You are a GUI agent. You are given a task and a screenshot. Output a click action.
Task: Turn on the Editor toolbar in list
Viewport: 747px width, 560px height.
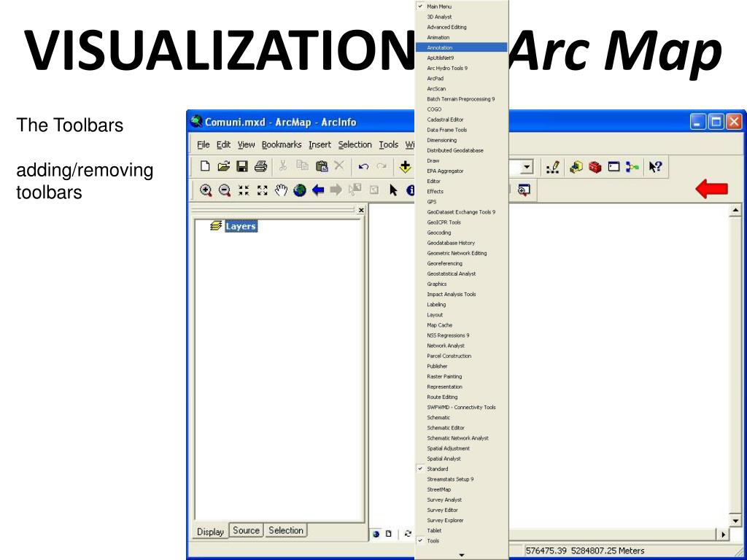click(x=461, y=182)
